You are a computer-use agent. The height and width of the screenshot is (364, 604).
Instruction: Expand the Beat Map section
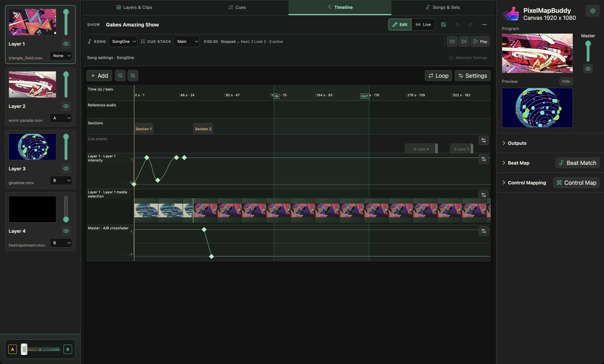tap(516, 163)
